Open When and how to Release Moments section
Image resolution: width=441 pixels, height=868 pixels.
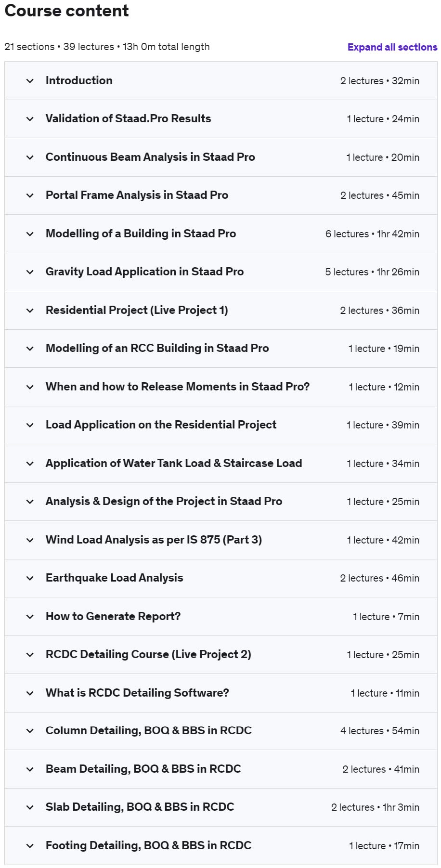click(177, 387)
